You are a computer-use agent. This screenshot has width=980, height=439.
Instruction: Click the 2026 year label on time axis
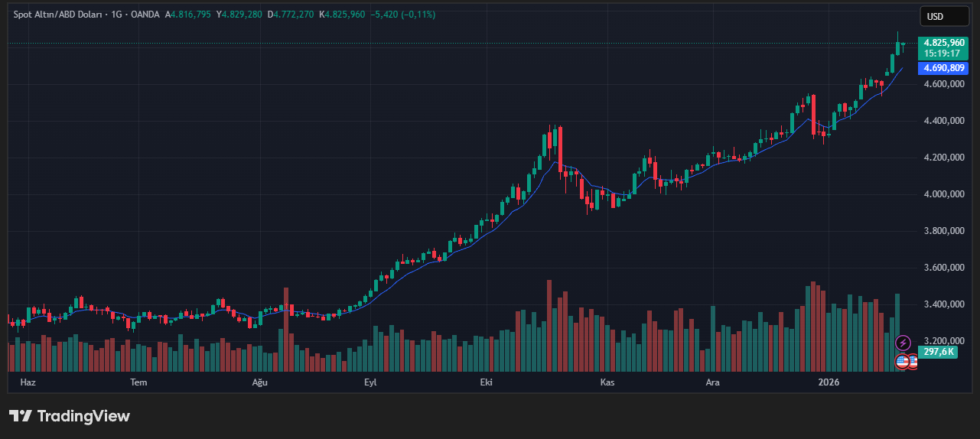pos(829,382)
